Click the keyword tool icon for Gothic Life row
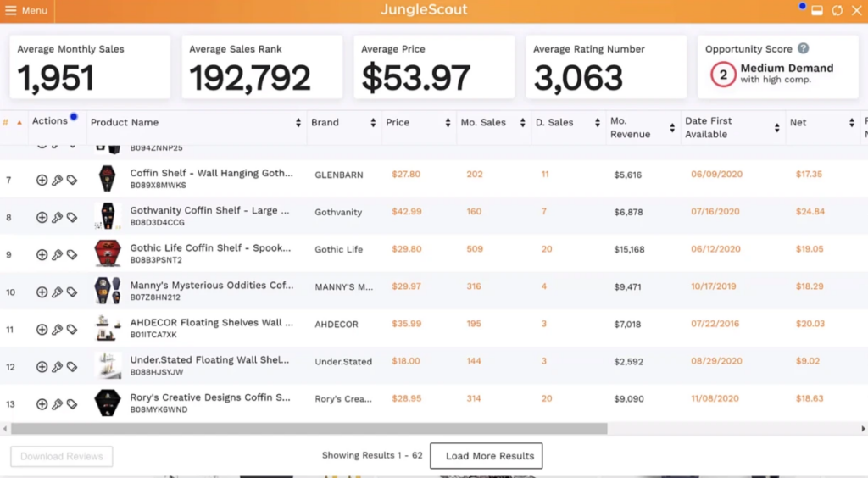The image size is (868, 478). 57,254
